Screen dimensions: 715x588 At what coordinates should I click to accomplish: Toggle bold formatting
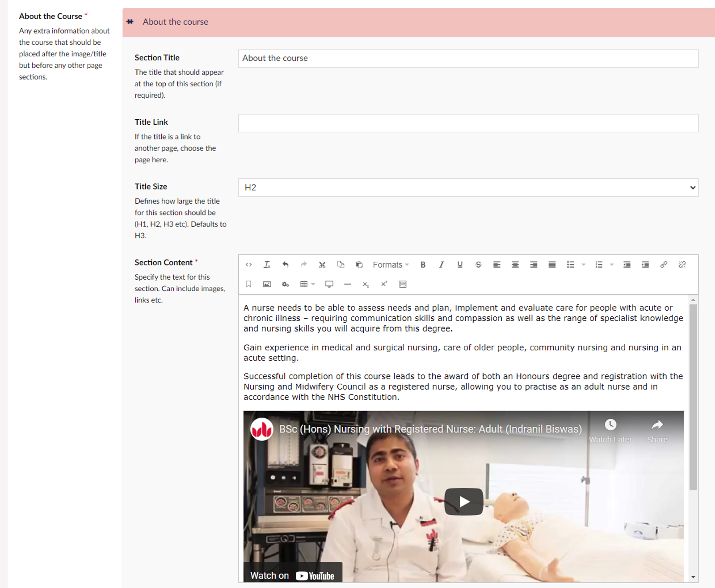coord(423,265)
